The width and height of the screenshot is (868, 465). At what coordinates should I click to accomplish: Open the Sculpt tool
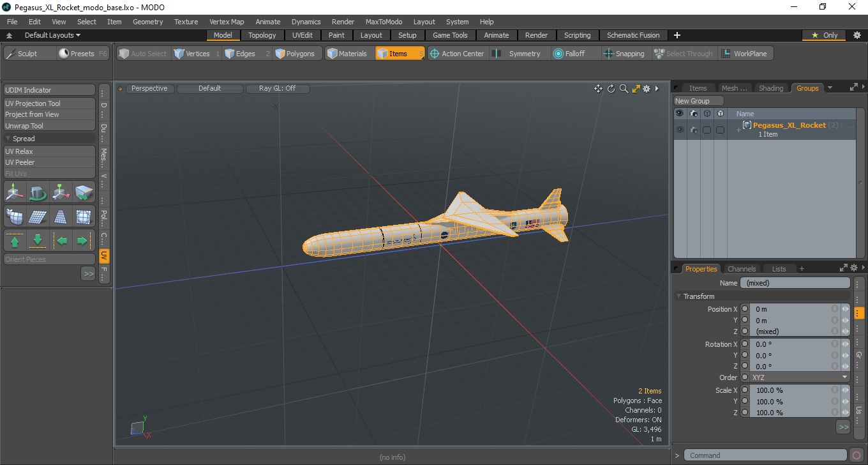[29, 54]
